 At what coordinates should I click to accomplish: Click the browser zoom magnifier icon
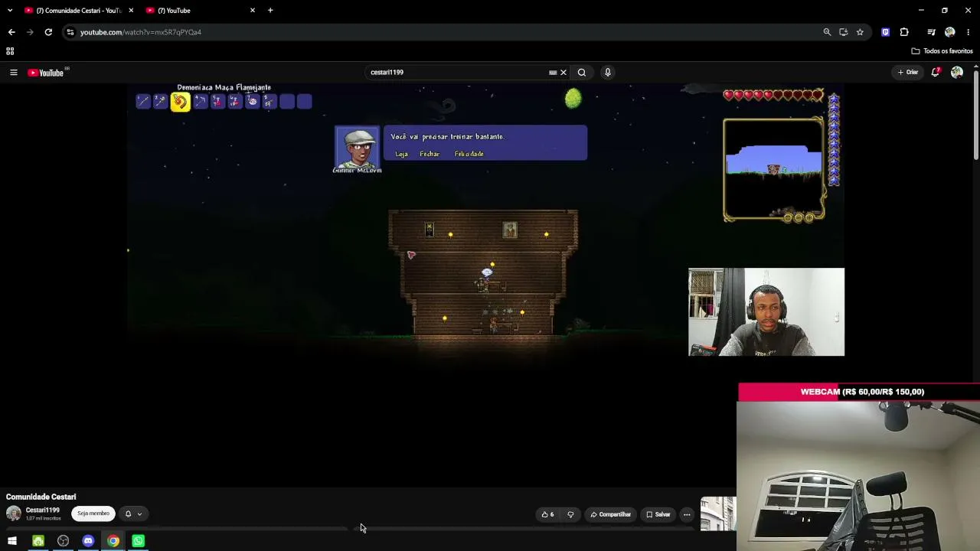pyautogui.click(x=827, y=32)
